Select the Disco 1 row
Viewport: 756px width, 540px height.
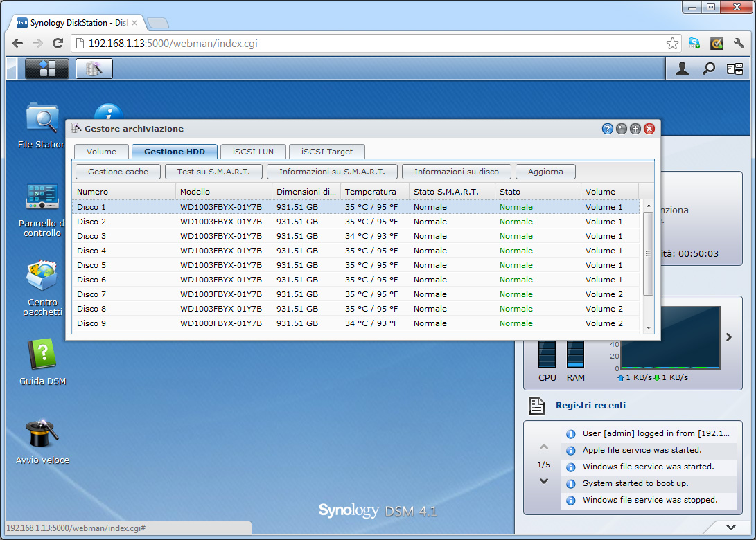[355, 207]
